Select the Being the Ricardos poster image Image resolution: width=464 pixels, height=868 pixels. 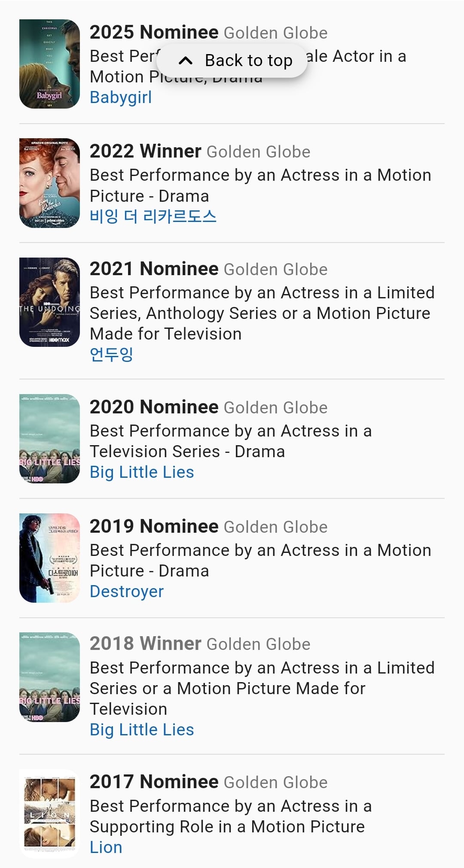(x=50, y=183)
